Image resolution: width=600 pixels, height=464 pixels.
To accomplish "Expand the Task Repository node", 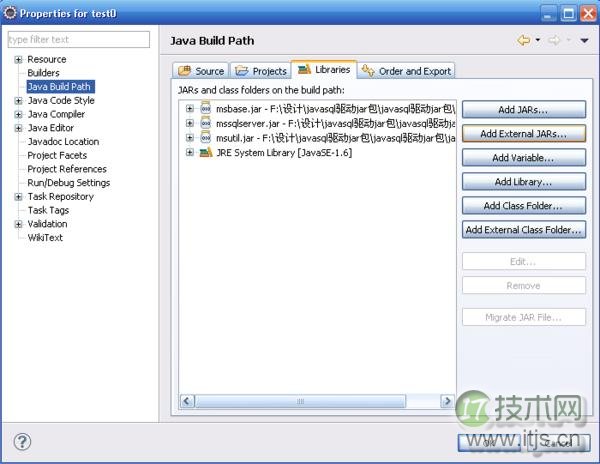I will click(18, 197).
